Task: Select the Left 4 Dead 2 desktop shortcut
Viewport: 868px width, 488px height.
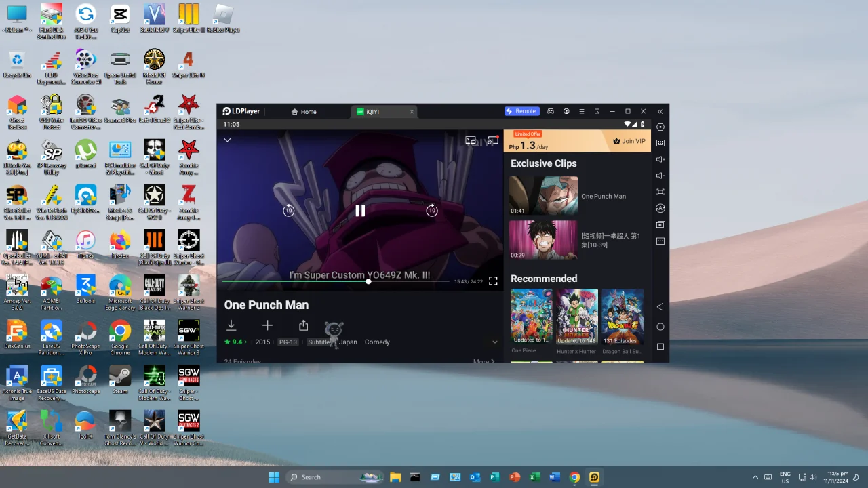Action: [155, 108]
